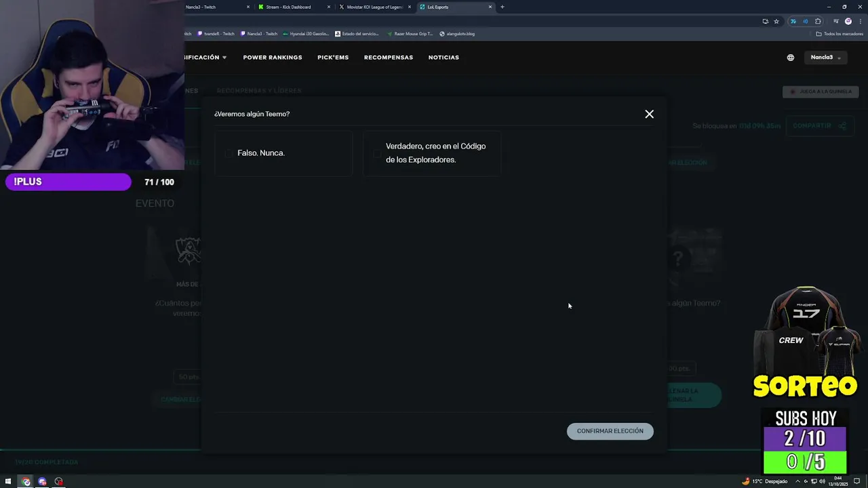The width and height of the screenshot is (868, 488).
Task: Open the weather widget showing 15°C Despejado
Action: pos(765,481)
